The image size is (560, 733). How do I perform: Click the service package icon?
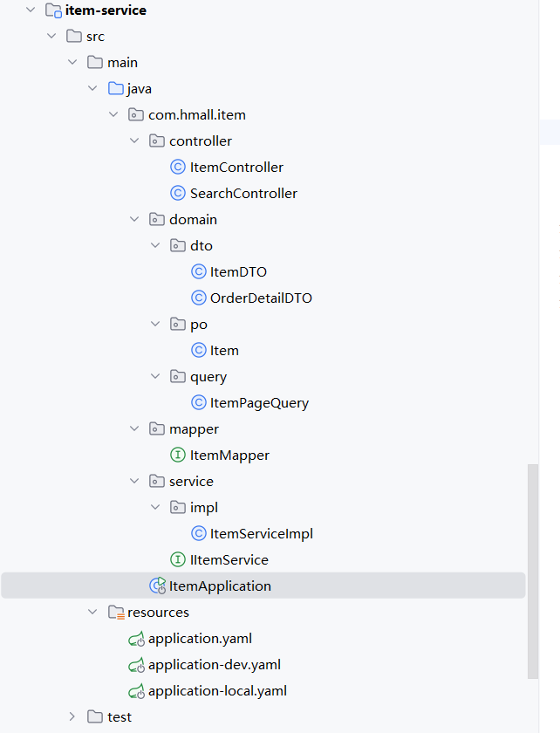coord(157,481)
